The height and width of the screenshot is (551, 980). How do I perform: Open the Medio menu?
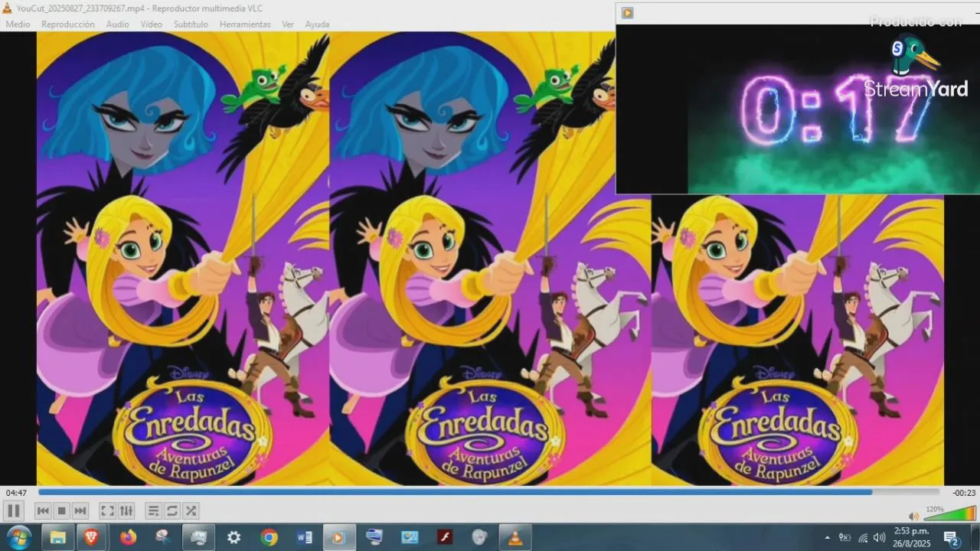pyautogui.click(x=18, y=24)
